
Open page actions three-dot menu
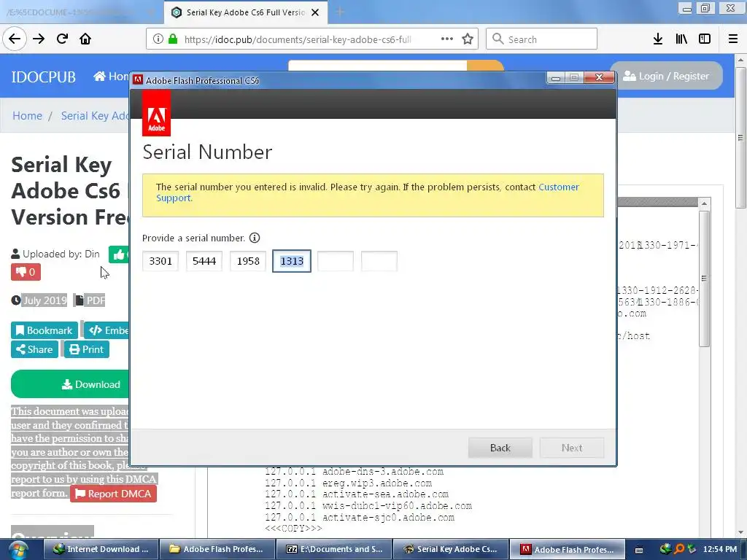coord(447,39)
